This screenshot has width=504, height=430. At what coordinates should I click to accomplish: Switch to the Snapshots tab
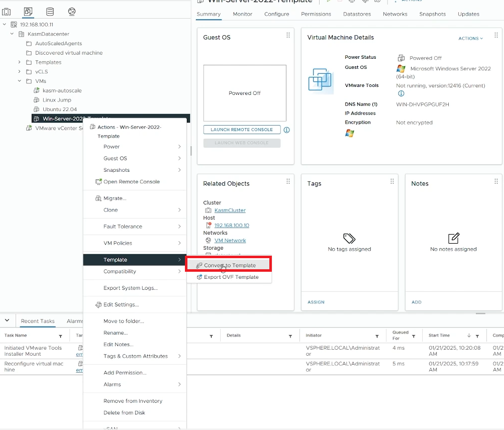[432, 14]
